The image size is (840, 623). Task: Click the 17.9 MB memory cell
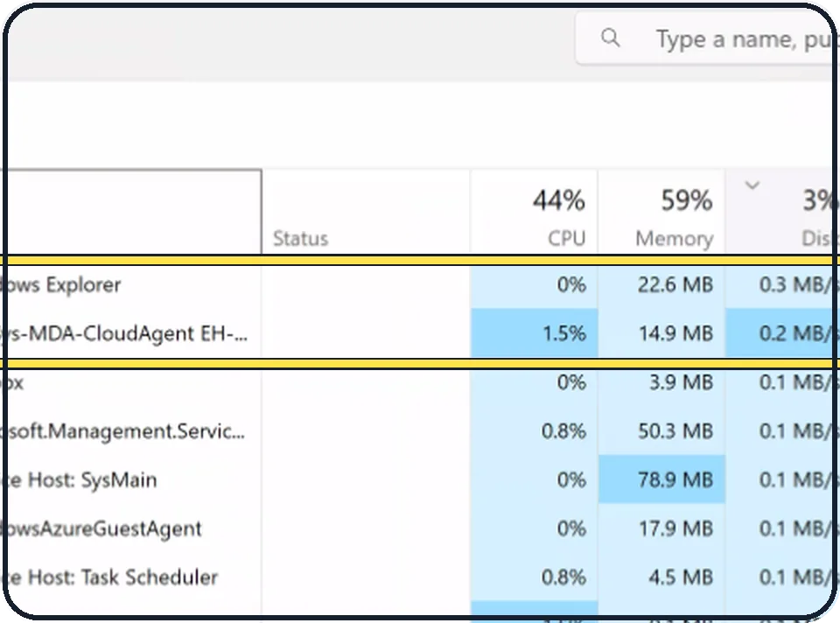click(x=661, y=528)
